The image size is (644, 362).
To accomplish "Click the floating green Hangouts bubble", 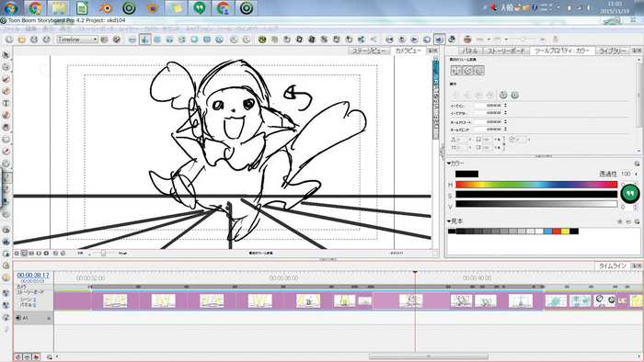I will 630,194.
